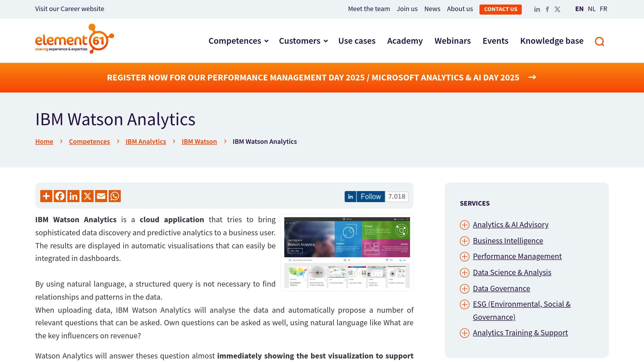Click the element61 logo
Image resolution: width=644 pixels, height=362 pixels.
(x=74, y=38)
